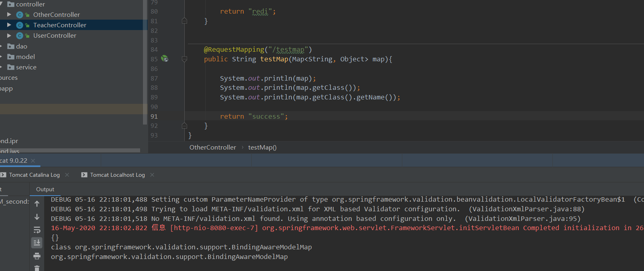Click the service package folder icon
Viewport: 644px width, 271px height.
[x=11, y=67]
